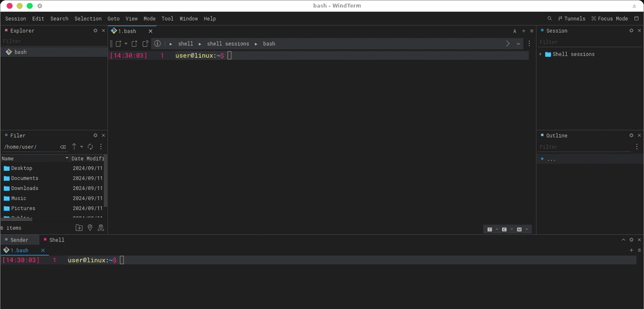644x309 pixels.
Task: Click the Session panel Filter field
Action: tap(584, 42)
